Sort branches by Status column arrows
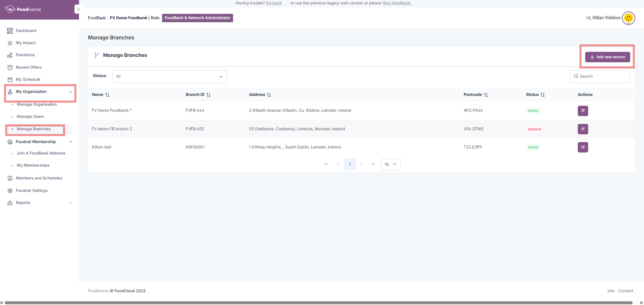This screenshot has height=305, width=644. pos(542,95)
